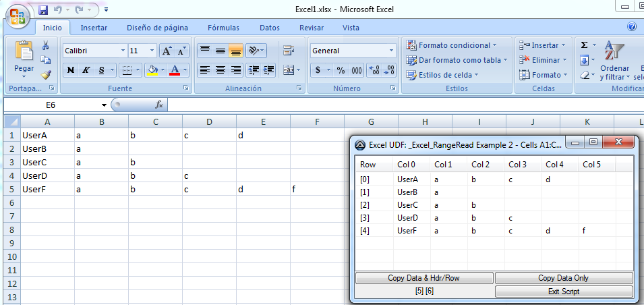The height and width of the screenshot is (305, 644).
Task: Activate the format painter brush
Action: pyautogui.click(x=46, y=75)
